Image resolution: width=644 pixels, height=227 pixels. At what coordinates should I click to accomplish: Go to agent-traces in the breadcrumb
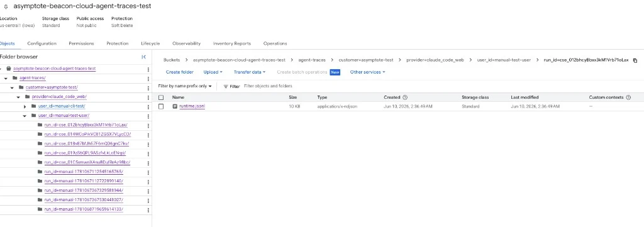312,60
